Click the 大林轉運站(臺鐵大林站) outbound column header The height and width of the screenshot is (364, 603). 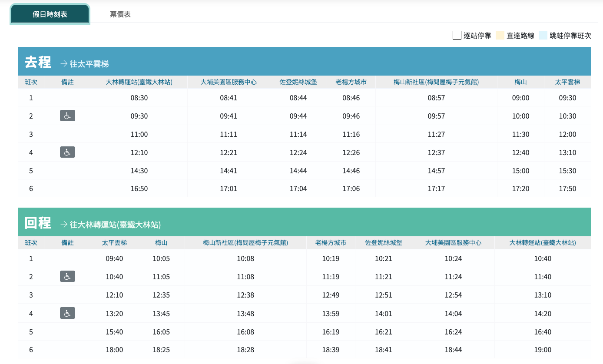[139, 82]
